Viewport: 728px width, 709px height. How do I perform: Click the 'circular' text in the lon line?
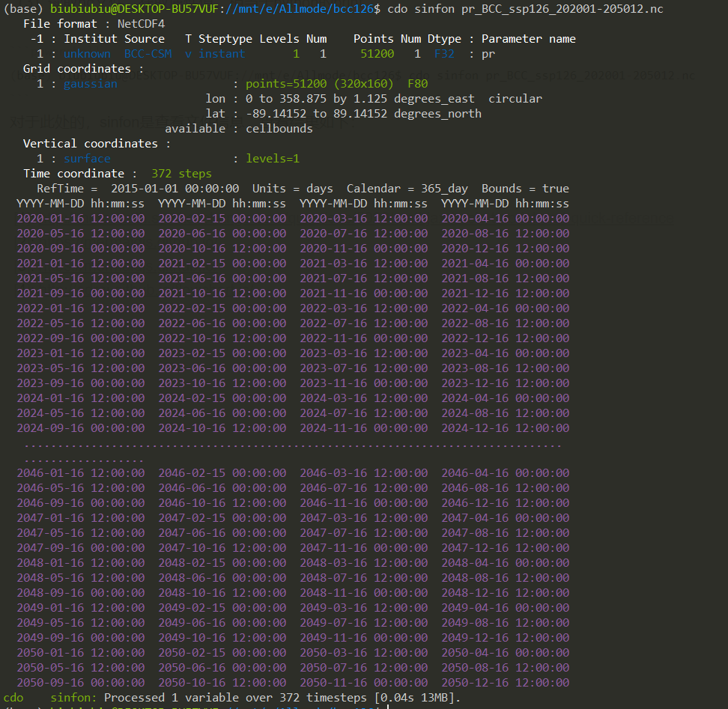coord(515,99)
